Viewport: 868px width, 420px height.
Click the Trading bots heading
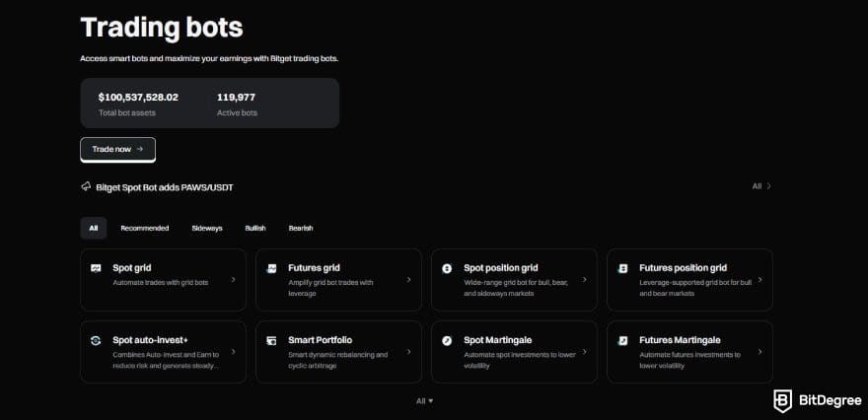click(162, 28)
